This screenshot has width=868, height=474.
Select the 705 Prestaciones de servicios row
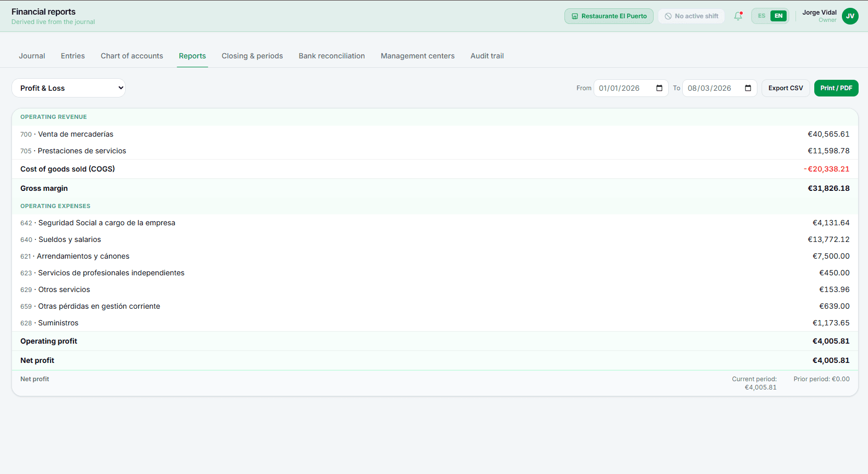click(435, 151)
